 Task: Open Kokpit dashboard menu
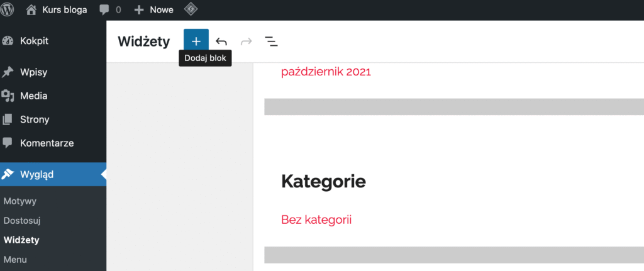pyautogui.click(x=34, y=41)
